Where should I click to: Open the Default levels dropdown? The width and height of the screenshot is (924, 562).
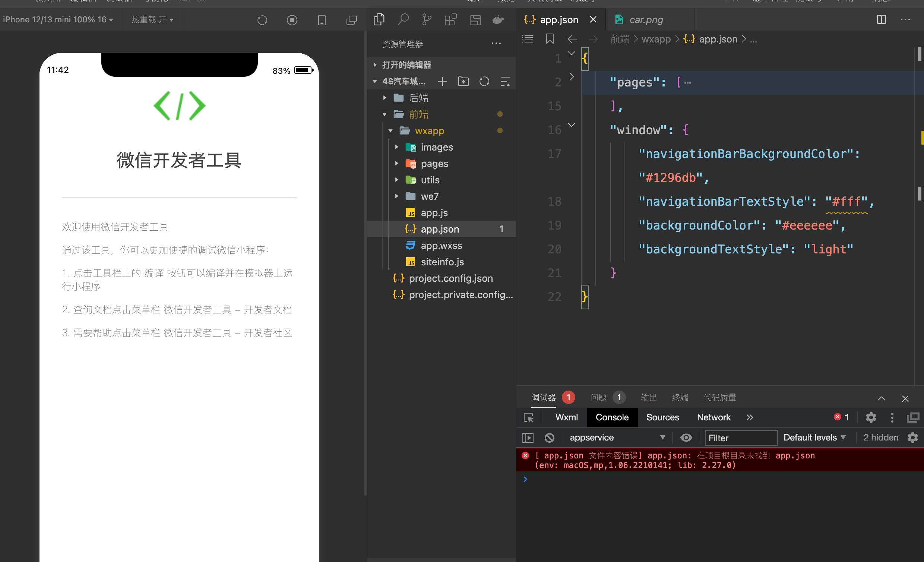814,438
